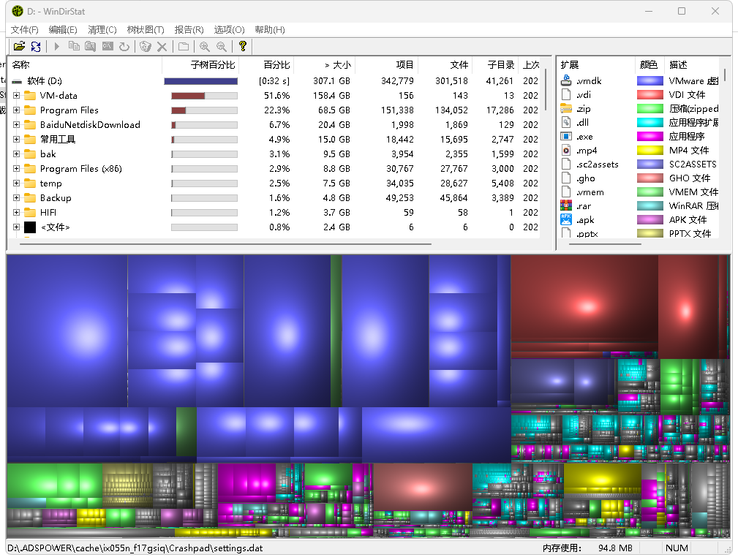Click the Copy Path toolbar icon

(74, 47)
